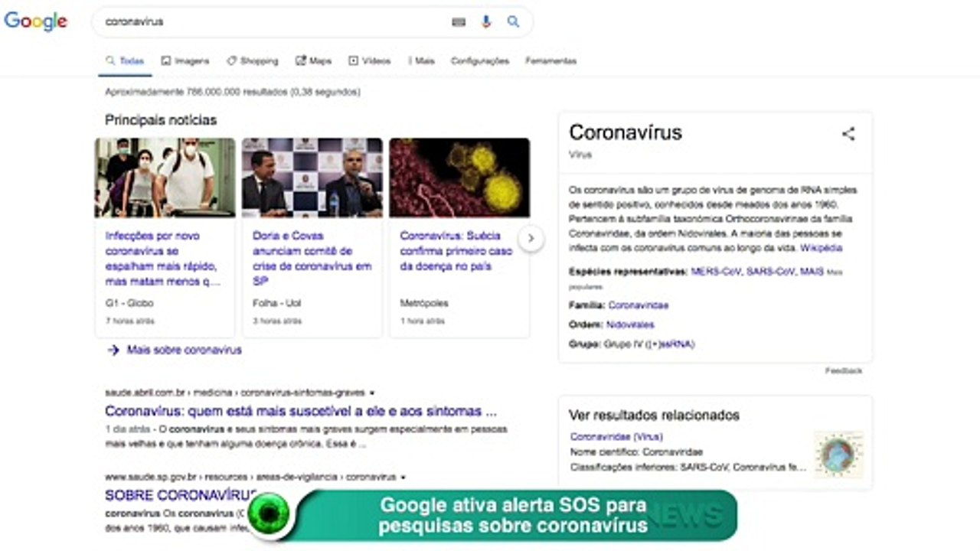Expand dropdown arrow beside saude.sp.gov.br URL
The width and height of the screenshot is (980, 551).
point(403,477)
